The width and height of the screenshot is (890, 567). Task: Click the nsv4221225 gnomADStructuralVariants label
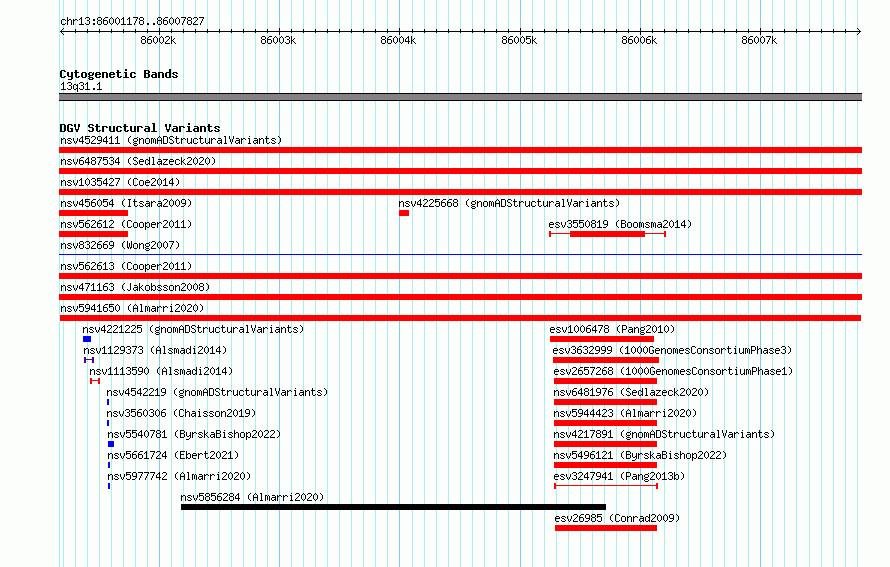[193, 329]
